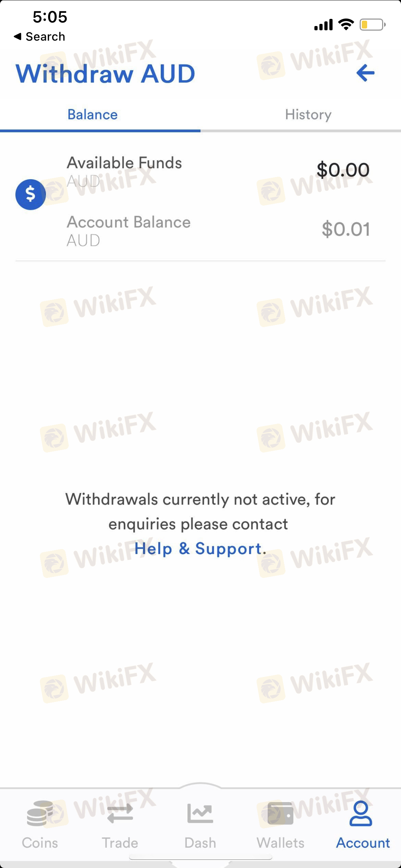The width and height of the screenshot is (401, 868).
Task: Tap the Account Balance AUD row
Action: pyautogui.click(x=200, y=231)
